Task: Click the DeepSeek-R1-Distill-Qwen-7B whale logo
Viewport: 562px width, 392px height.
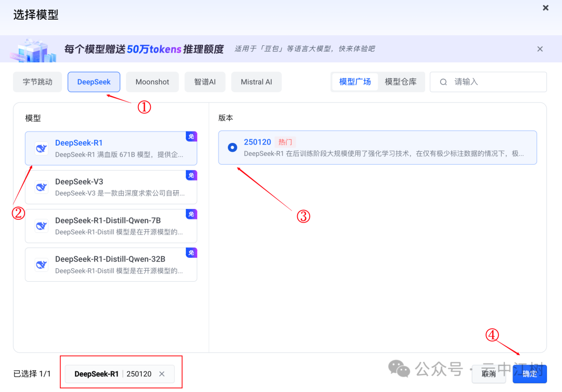Action: (x=42, y=226)
